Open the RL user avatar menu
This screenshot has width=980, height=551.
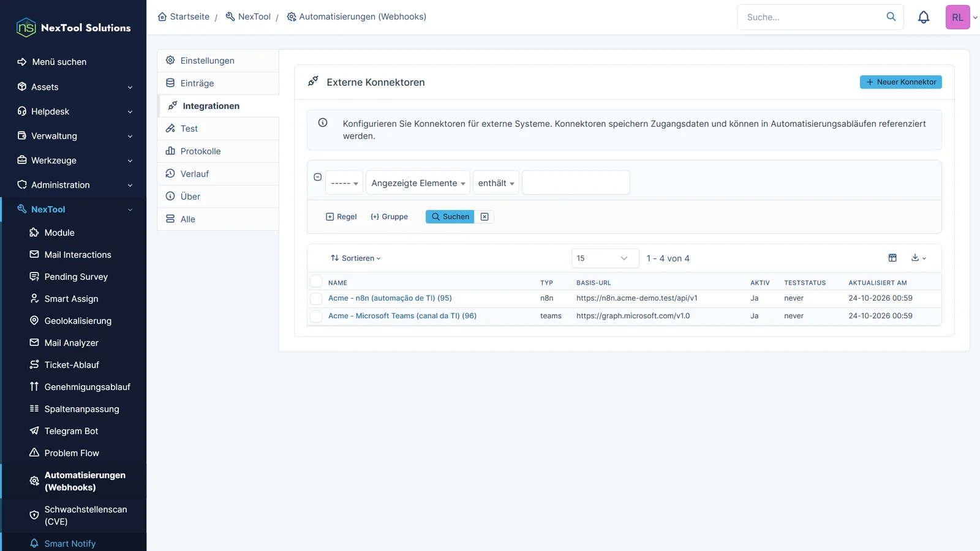(x=957, y=17)
